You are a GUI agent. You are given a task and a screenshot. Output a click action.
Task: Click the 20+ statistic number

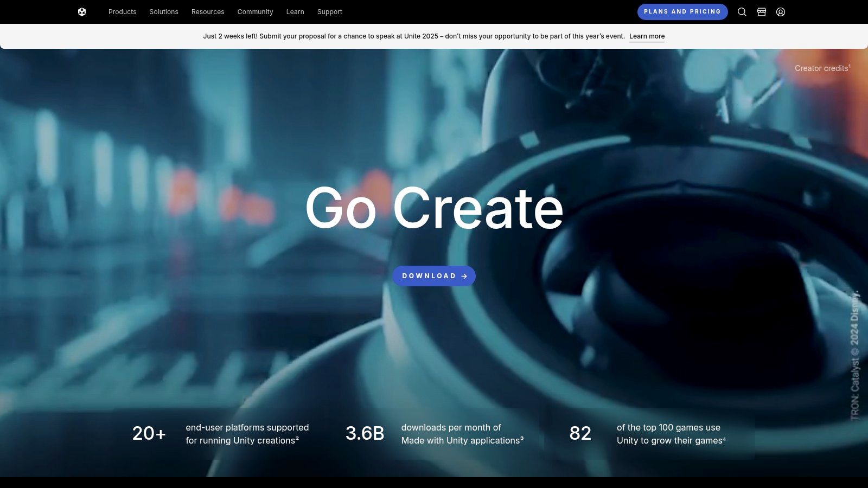tap(149, 433)
